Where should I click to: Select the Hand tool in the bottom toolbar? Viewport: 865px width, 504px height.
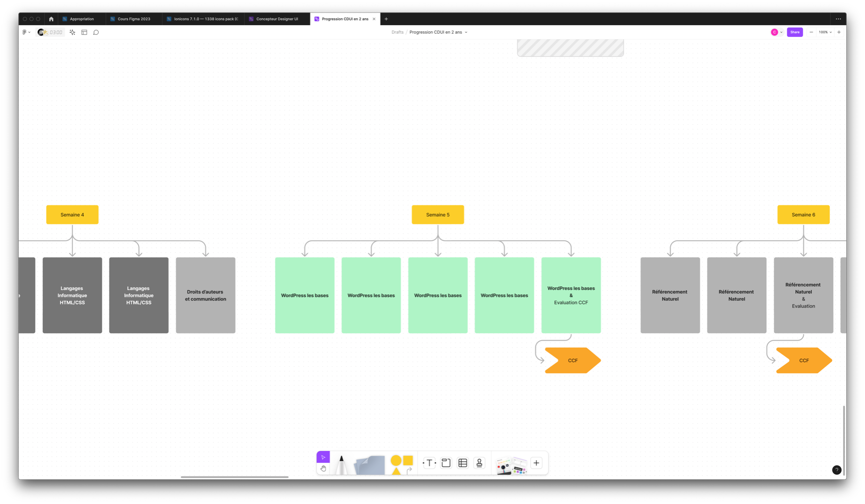[x=323, y=469]
